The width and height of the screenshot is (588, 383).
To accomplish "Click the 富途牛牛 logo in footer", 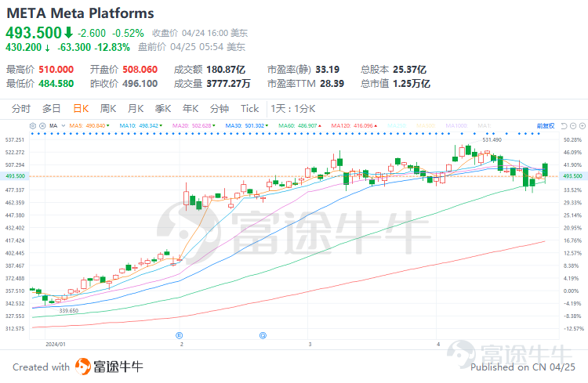I will [x=109, y=367].
